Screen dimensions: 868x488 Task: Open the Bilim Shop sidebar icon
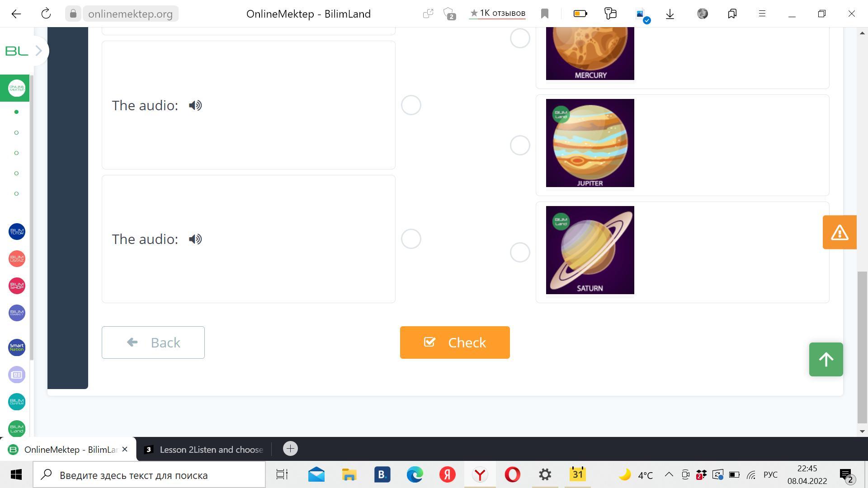(17, 286)
